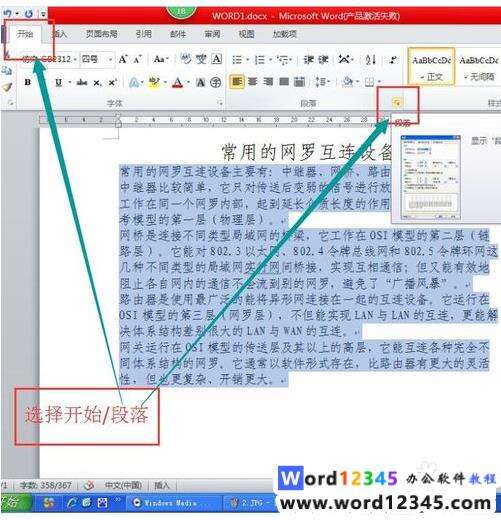Click the Character Border A icon
Viewport: 501px width, 520px height.
click(x=217, y=59)
